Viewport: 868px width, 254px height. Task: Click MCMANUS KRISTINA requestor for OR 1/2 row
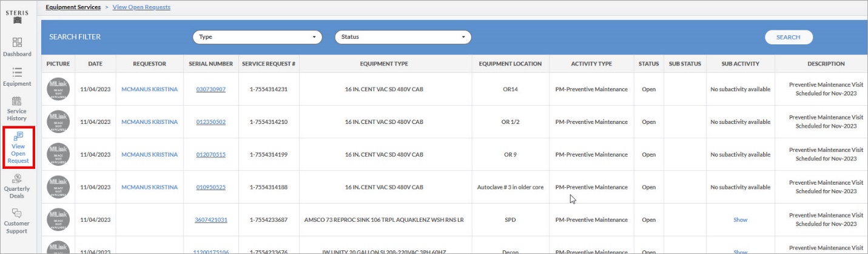click(x=150, y=122)
